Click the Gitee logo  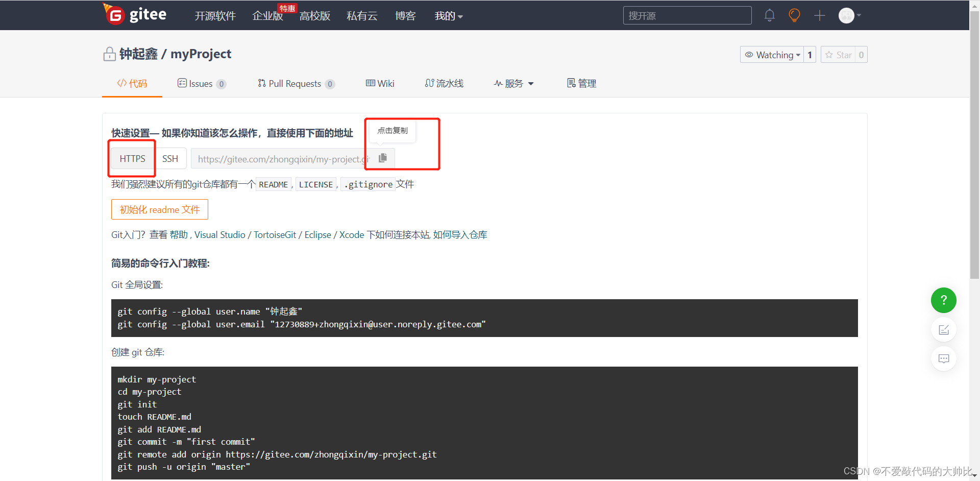(x=135, y=15)
